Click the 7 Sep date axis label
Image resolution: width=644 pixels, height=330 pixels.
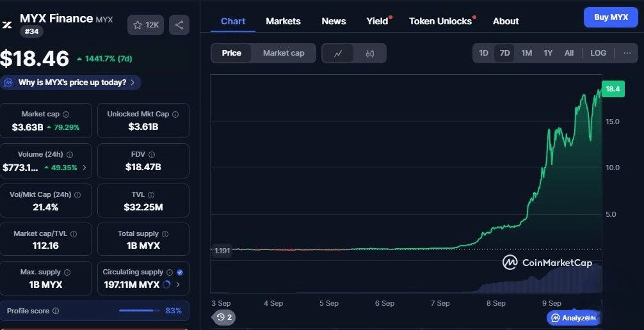pyautogui.click(x=440, y=303)
